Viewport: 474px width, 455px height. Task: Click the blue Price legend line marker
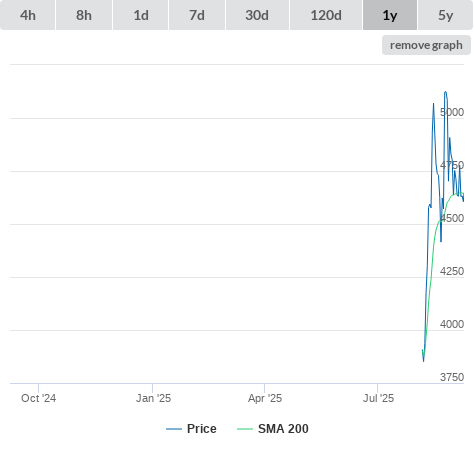[x=174, y=429]
